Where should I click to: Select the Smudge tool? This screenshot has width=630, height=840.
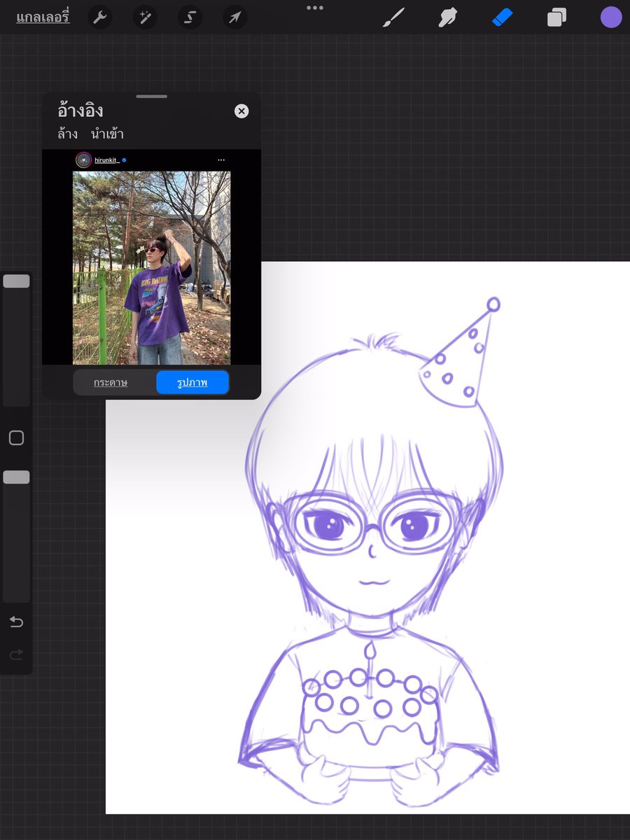tap(448, 17)
